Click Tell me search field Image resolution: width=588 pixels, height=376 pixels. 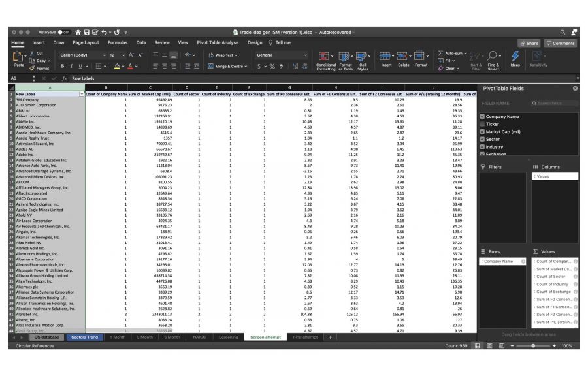280,42
